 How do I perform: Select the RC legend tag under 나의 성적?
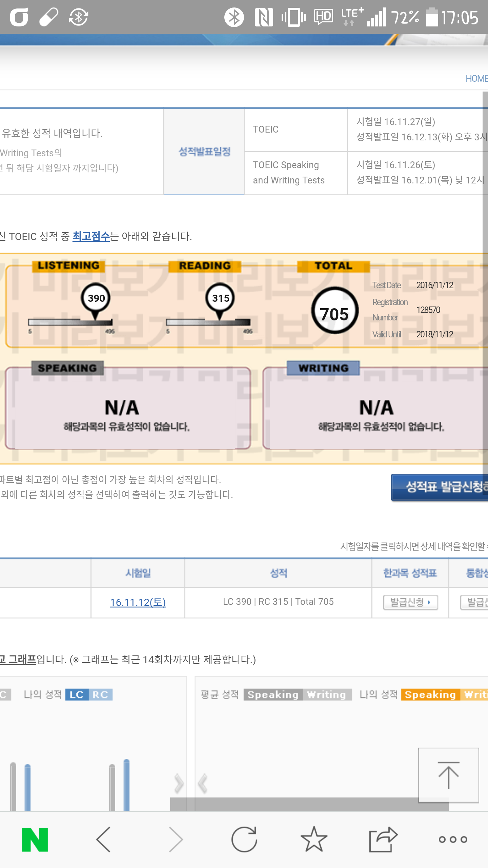click(101, 695)
